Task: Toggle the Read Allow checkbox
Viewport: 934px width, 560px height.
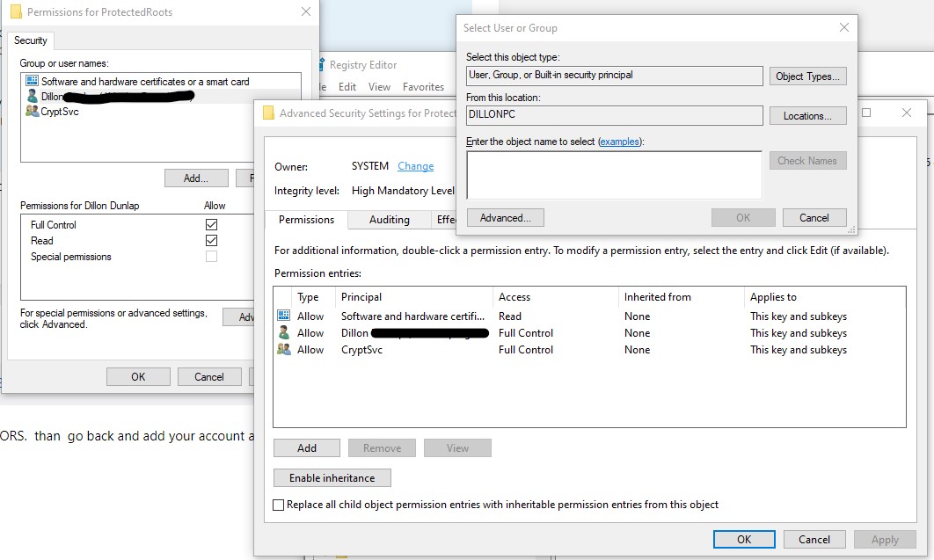Action: [211, 240]
